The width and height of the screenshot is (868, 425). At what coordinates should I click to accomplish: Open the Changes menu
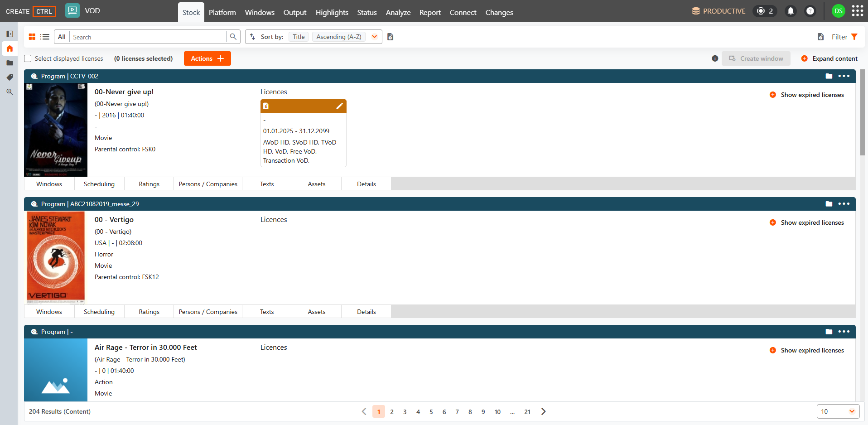tap(499, 12)
